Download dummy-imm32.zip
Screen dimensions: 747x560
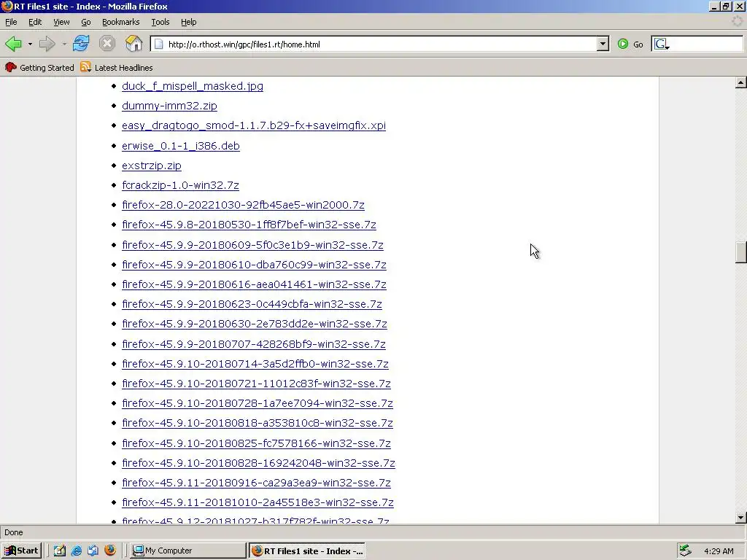[x=169, y=106]
